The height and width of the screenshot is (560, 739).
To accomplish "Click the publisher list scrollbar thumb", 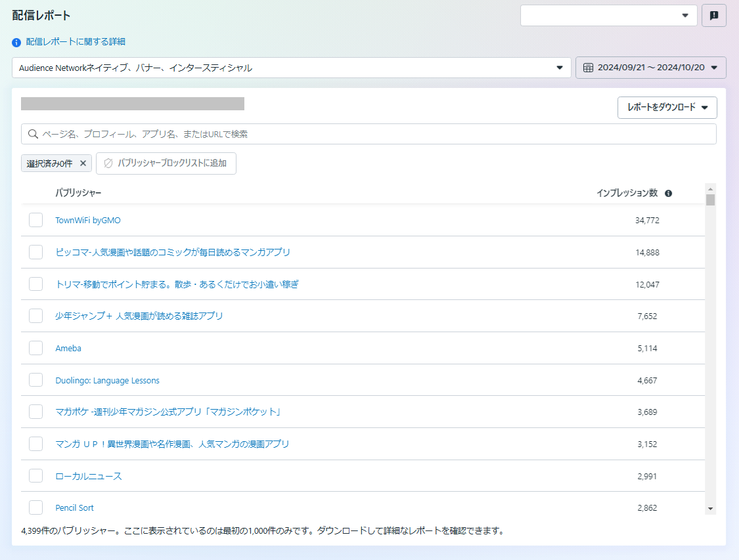I will point(710,200).
